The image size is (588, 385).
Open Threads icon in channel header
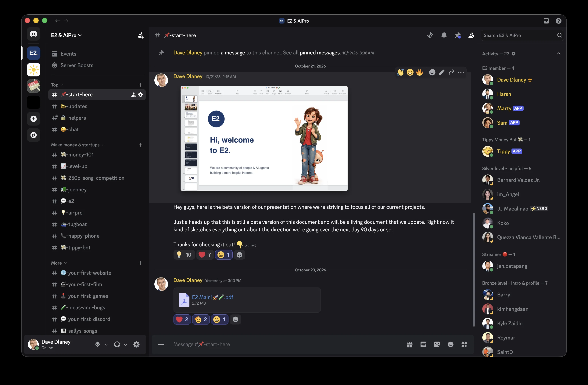pyautogui.click(x=430, y=35)
